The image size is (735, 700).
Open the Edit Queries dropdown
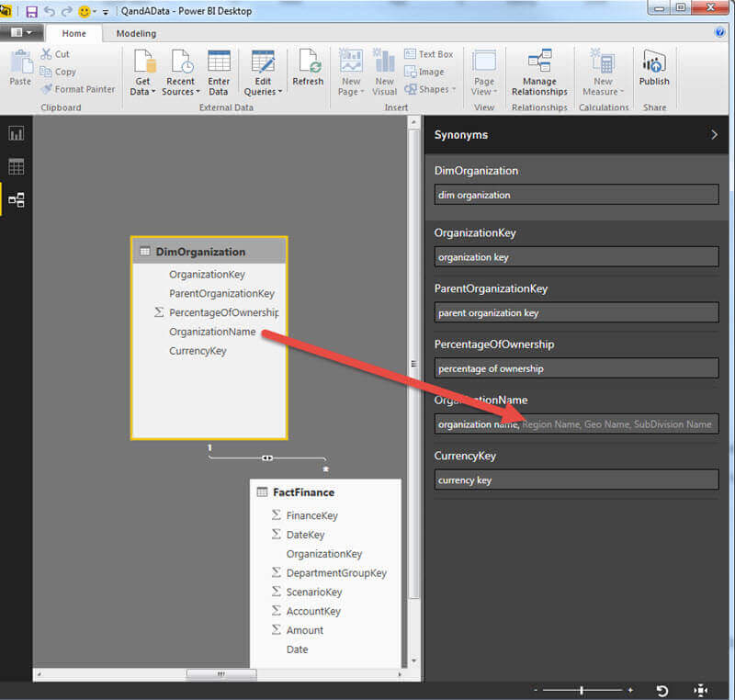click(x=263, y=73)
